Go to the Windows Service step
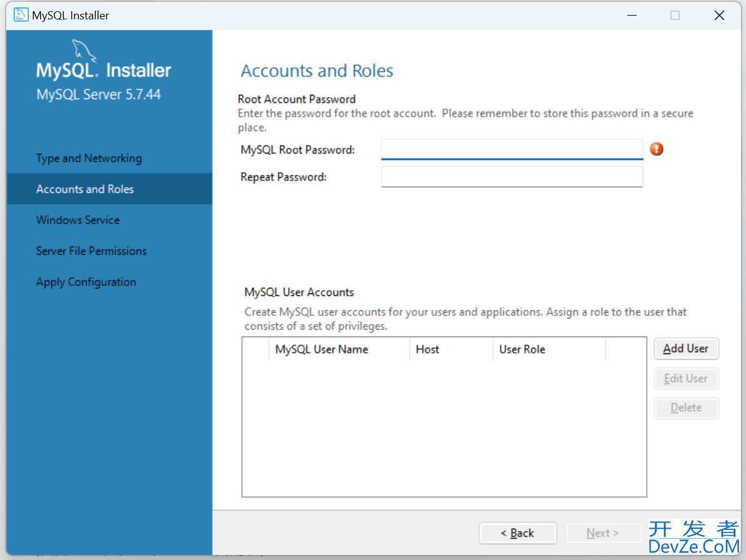 click(x=78, y=220)
